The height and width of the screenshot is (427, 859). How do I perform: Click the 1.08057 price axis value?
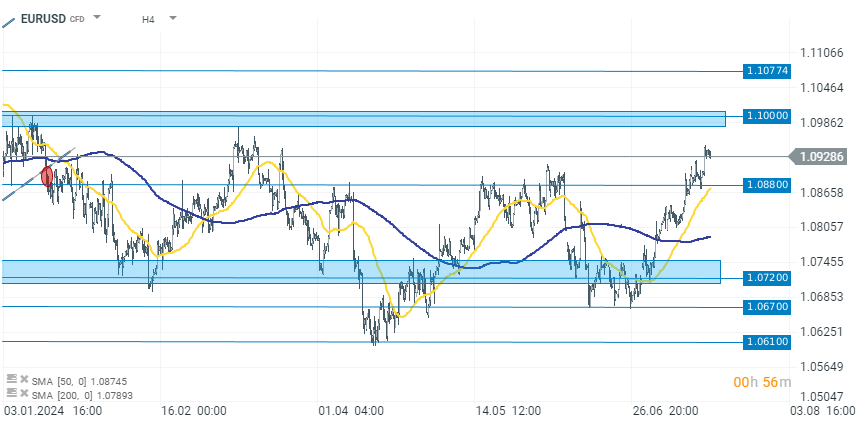821,226
